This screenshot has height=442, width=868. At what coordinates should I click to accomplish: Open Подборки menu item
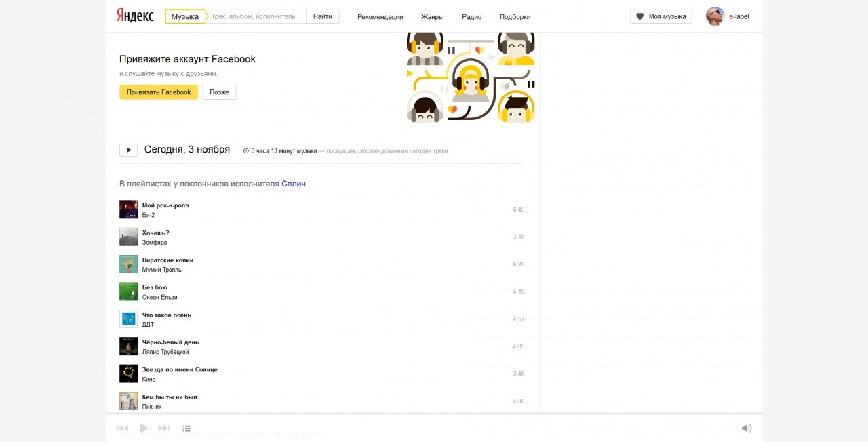coord(515,17)
